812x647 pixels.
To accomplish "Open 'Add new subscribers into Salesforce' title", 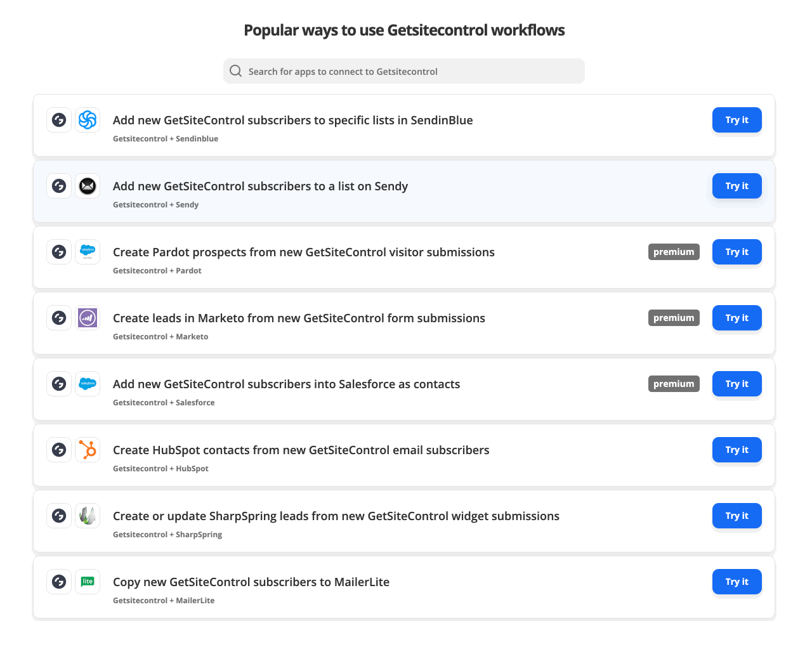I will click(286, 384).
